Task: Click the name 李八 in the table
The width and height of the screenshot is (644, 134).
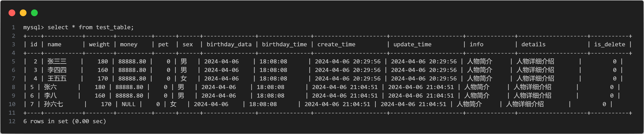Action: (50, 96)
